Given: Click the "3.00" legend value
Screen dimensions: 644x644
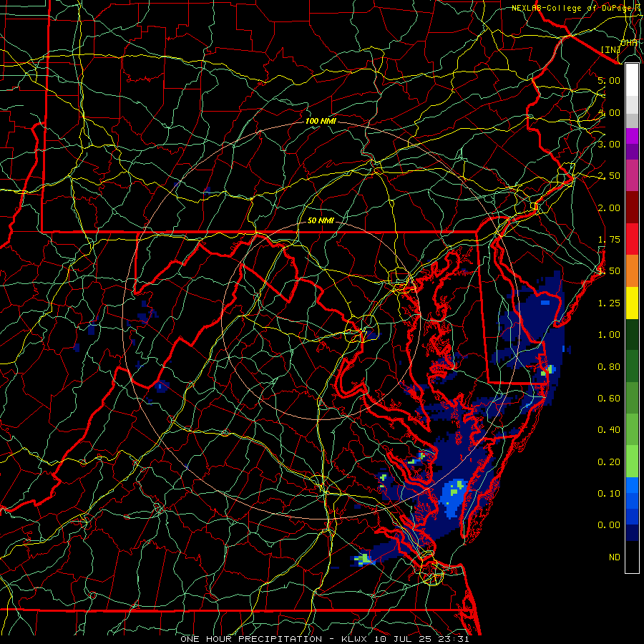Looking at the screenshot, I should 609,144.
